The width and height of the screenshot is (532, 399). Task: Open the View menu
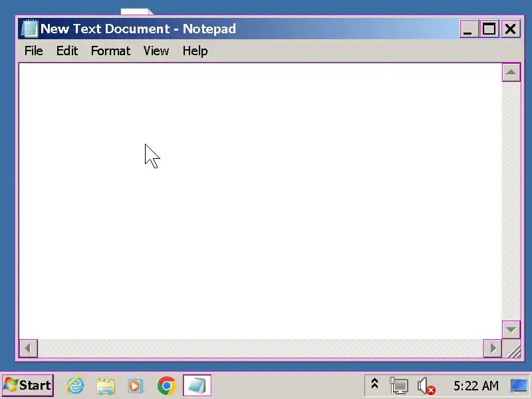[156, 51]
